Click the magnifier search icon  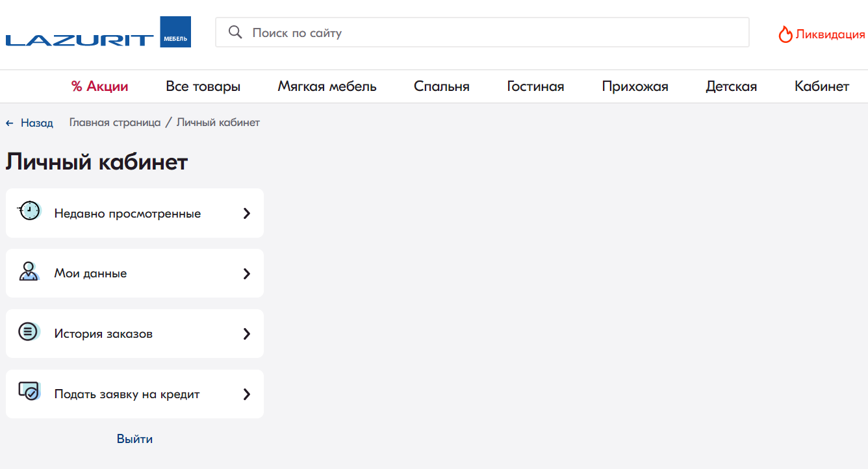tap(235, 32)
